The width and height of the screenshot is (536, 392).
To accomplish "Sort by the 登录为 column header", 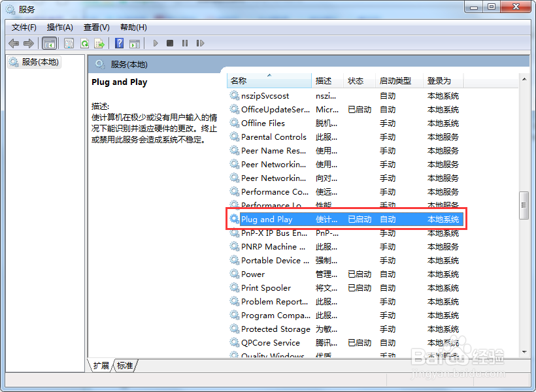I will [444, 80].
